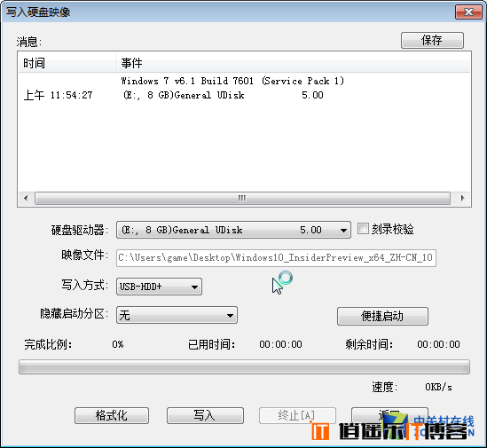Screen dimensions: 487x448
Task: Click the horizontal scrollbar thumb in message list
Action: point(242,198)
